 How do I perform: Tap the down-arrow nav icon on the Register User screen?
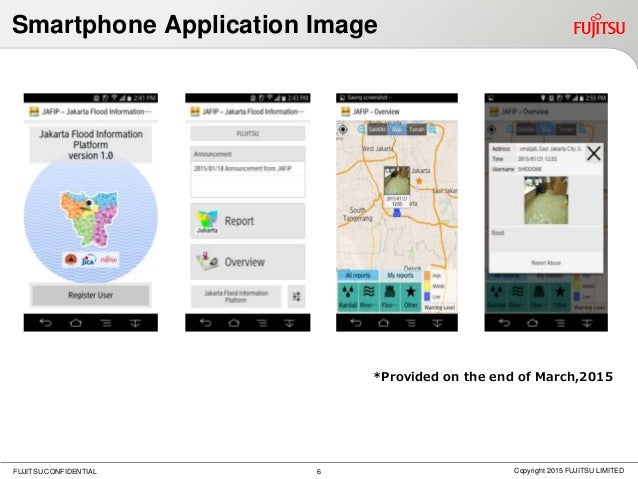click(135, 323)
